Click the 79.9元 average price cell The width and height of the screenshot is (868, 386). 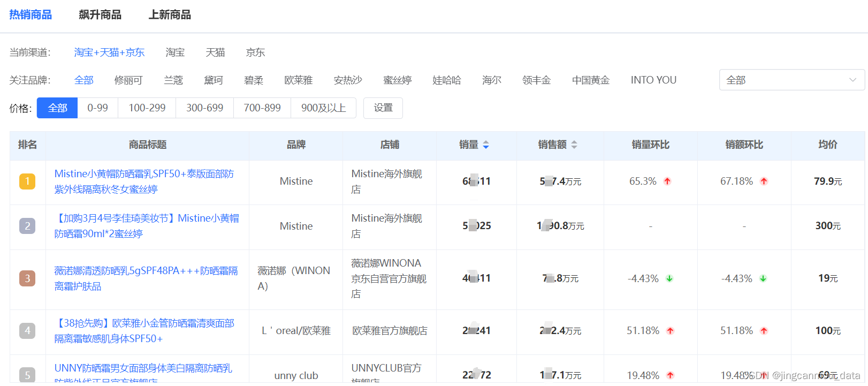point(828,181)
